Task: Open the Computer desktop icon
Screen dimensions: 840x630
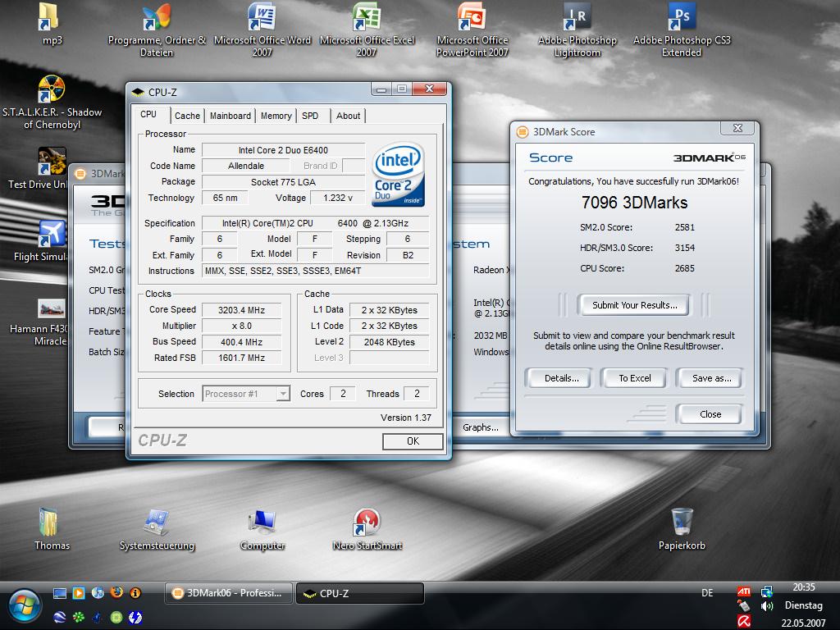Action: click(x=262, y=529)
